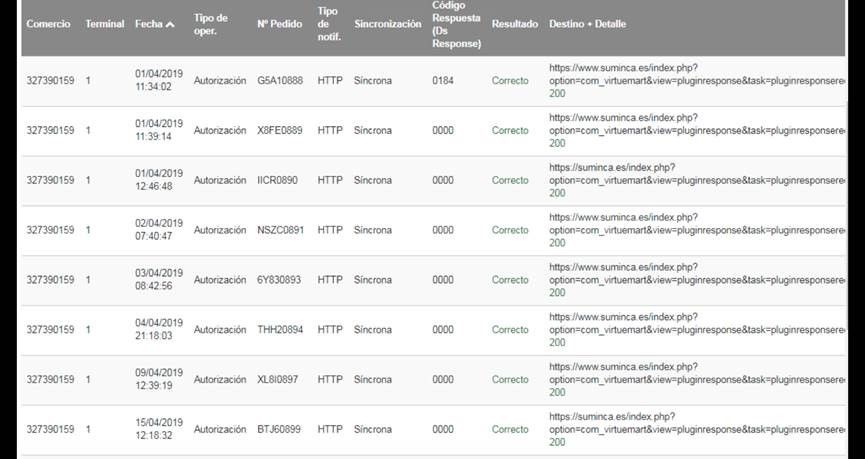The height and width of the screenshot is (459, 865).
Task: Click destination URL for order X8FE0889
Action: click(697, 124)
